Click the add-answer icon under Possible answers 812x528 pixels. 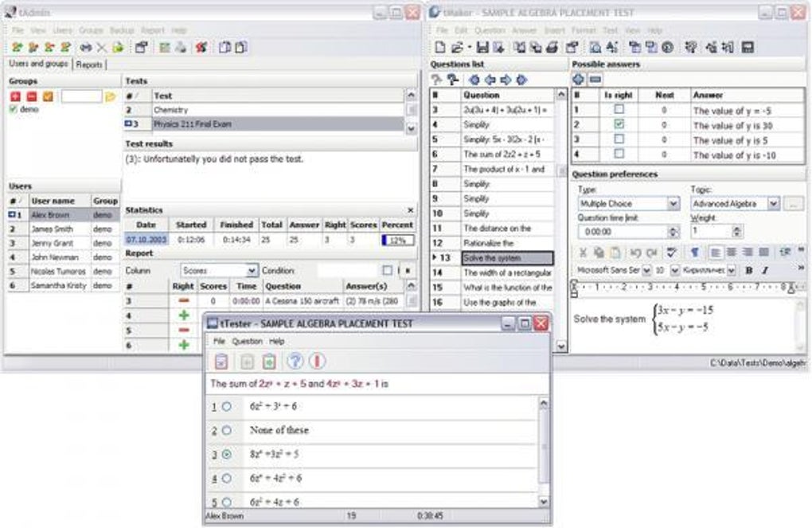[579, 80]
